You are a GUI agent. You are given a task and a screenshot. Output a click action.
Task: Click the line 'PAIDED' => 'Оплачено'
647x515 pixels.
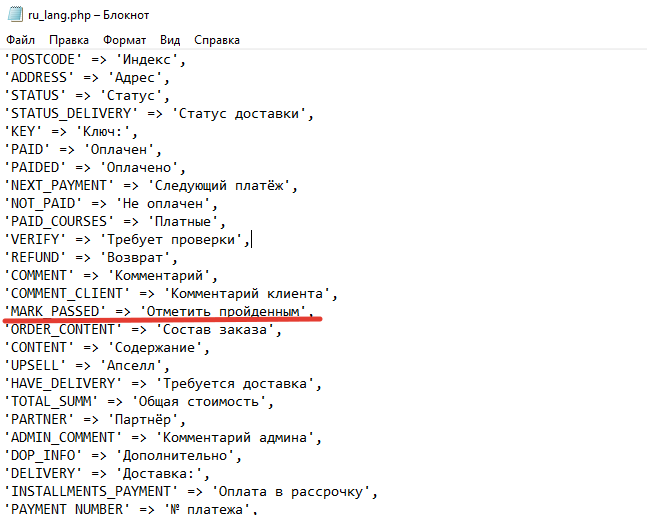pyautogui.click(x=95, y=168)
